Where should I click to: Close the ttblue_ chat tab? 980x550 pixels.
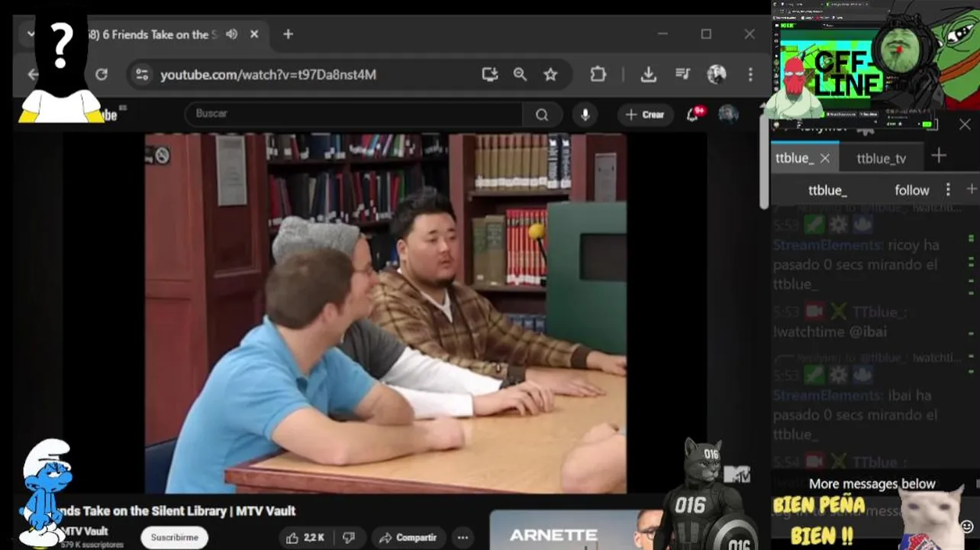[x=824, y=158]
